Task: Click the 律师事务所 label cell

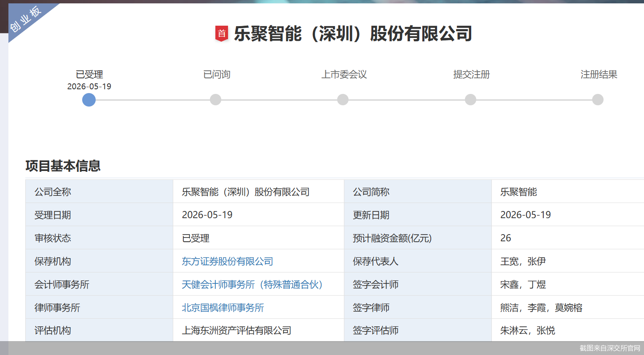Action: coord(99,307)
